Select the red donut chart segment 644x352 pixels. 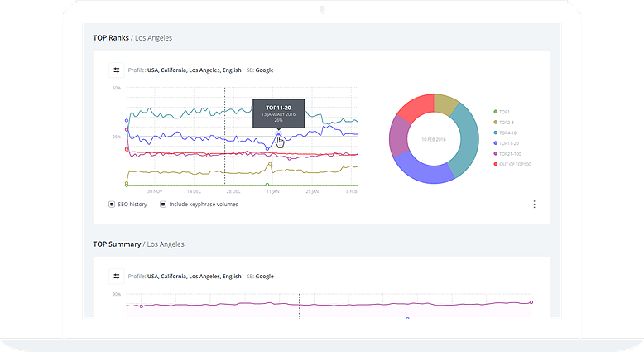[x=417, y=107]
